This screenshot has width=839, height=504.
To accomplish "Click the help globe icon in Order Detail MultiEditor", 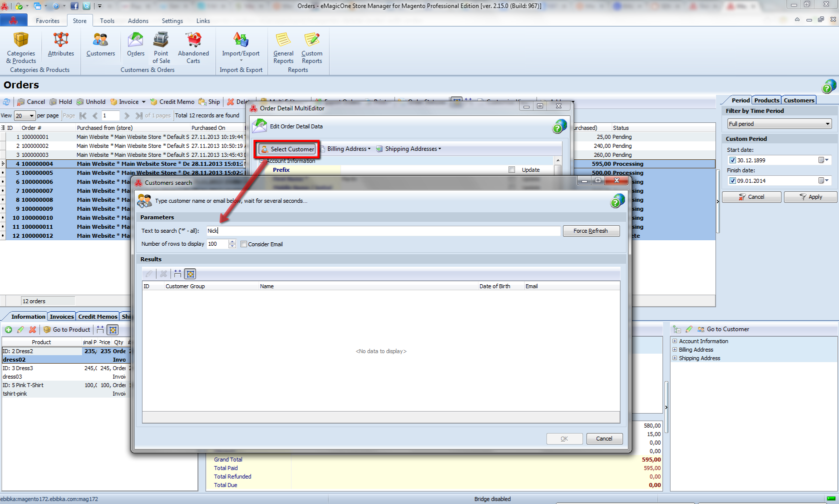I will [559, 126].
